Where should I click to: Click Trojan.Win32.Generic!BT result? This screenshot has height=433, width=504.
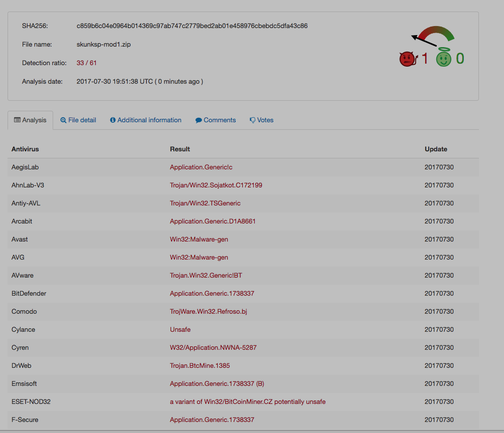pyautogui.click(x=206, y=275)
